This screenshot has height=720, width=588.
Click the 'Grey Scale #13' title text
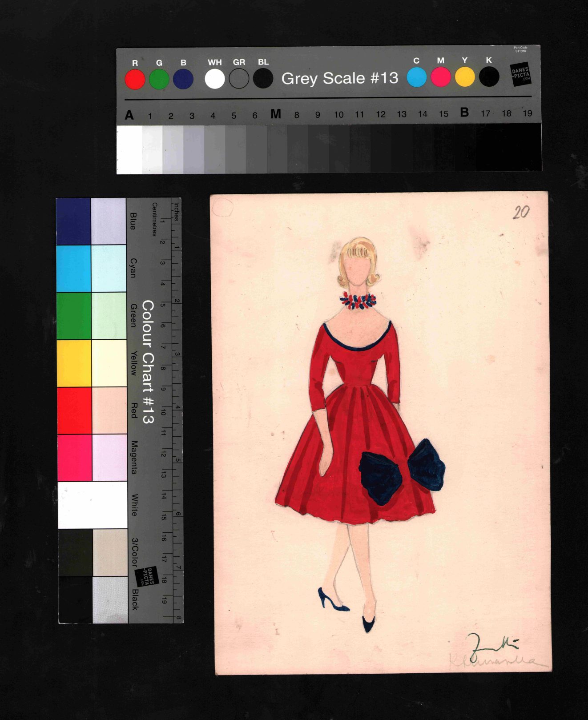click(340, 78)
